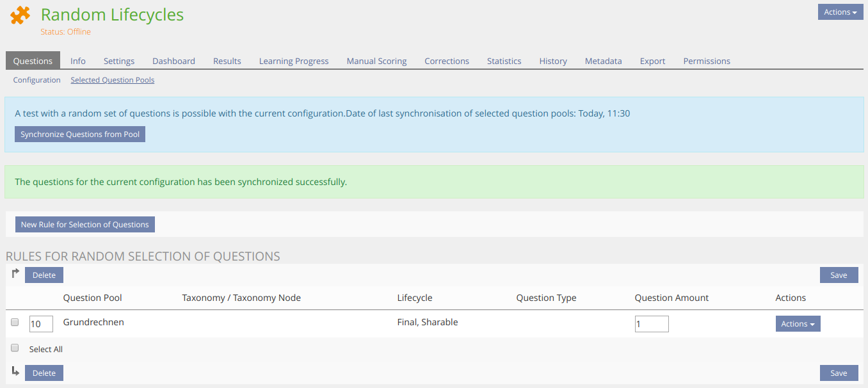Click the Question Pool column header
Screen dimensions: 868x388
tap(93, 298)
